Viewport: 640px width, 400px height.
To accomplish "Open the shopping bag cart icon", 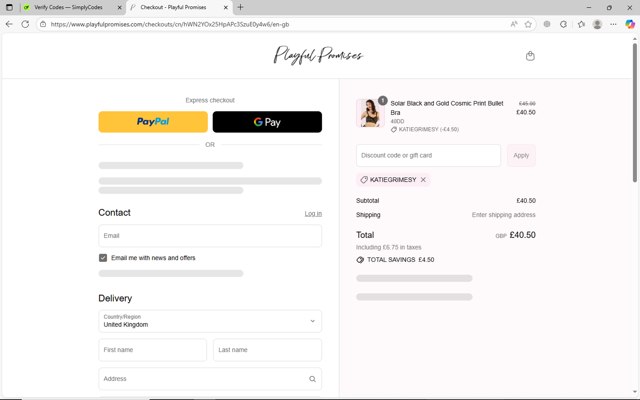I will [530, 56].
